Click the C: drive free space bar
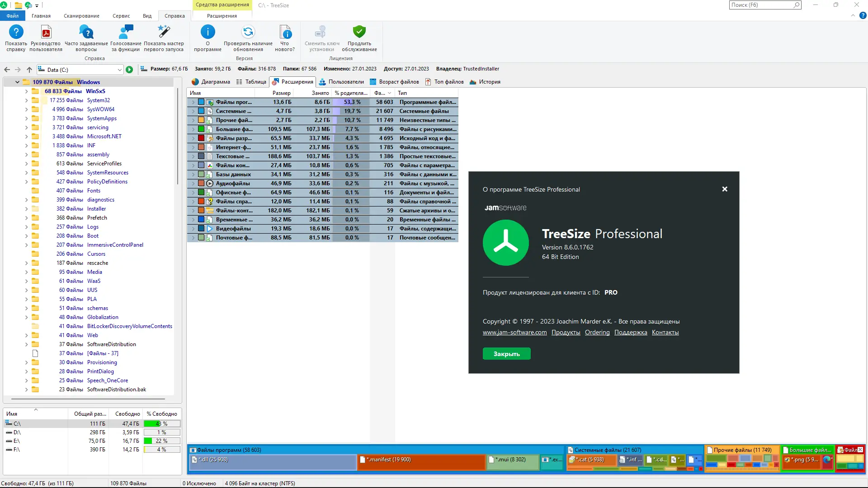Image resolution: width=868 pixels, height=488 pixels. coord(162,424)
